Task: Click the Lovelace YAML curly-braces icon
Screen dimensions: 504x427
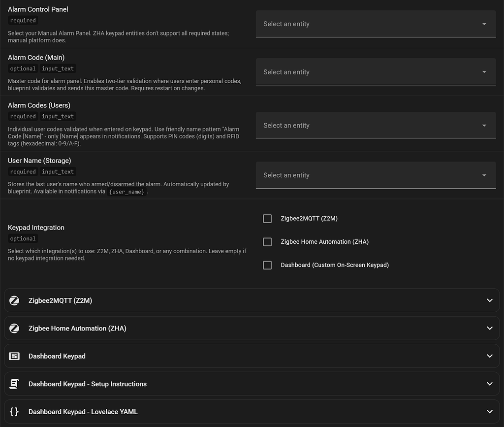Action: (14, 411)
